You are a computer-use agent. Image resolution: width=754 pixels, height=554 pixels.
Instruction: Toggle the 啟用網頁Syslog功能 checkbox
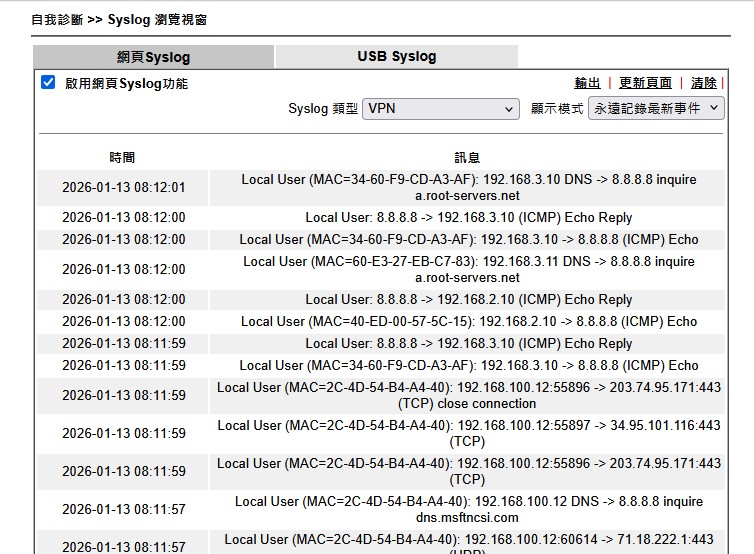[x=48, y=83]
